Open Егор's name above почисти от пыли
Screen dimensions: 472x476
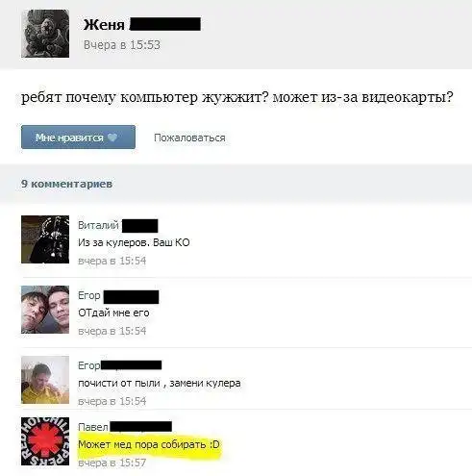(x=89, y=365)
